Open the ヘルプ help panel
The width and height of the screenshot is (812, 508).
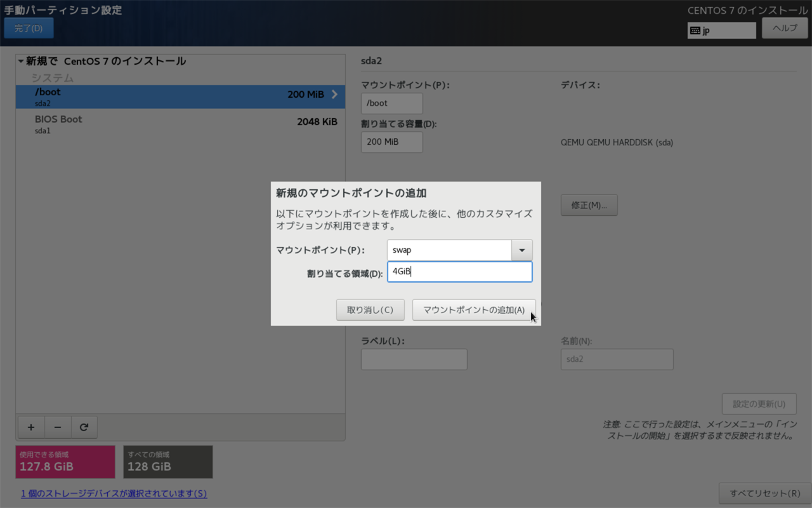[x=785, y=28]
